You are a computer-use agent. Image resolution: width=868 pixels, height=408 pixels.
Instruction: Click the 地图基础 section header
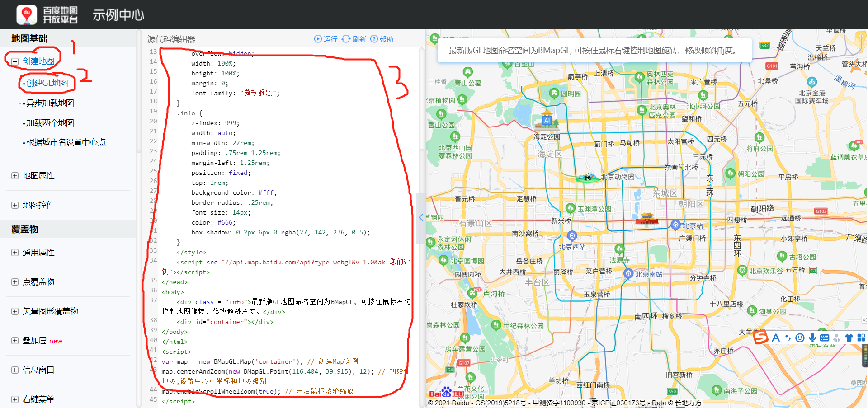click(x=29, y=39)
